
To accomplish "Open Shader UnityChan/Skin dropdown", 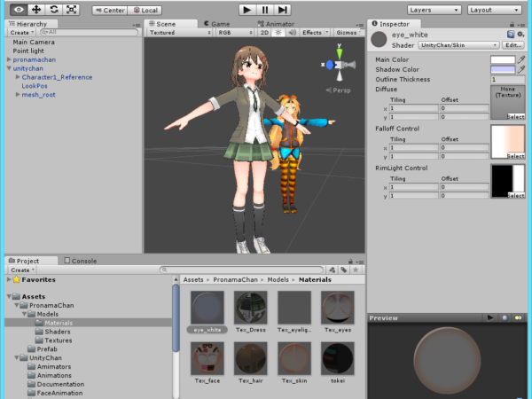I will tap(459, 45).
